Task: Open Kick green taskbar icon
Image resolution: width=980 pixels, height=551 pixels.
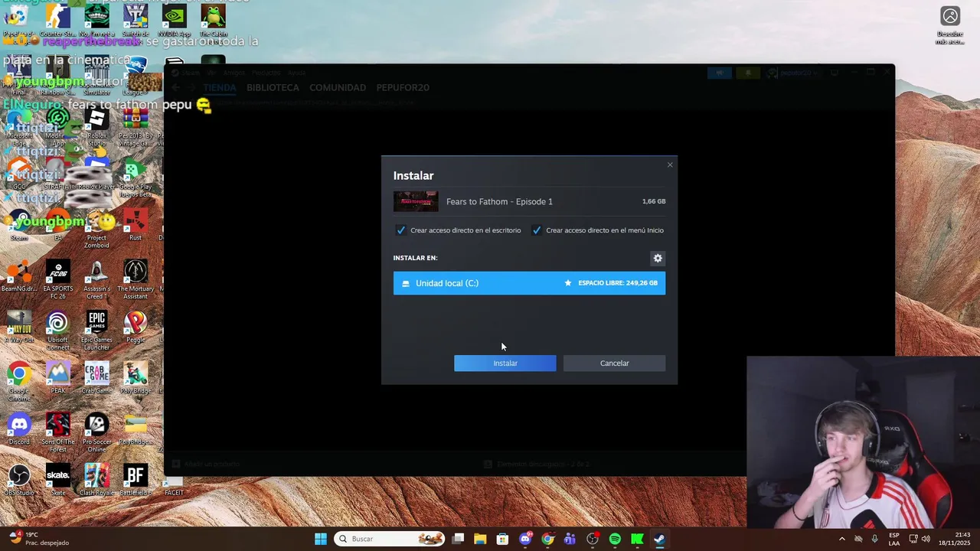Action: click(x=637, y=539)
